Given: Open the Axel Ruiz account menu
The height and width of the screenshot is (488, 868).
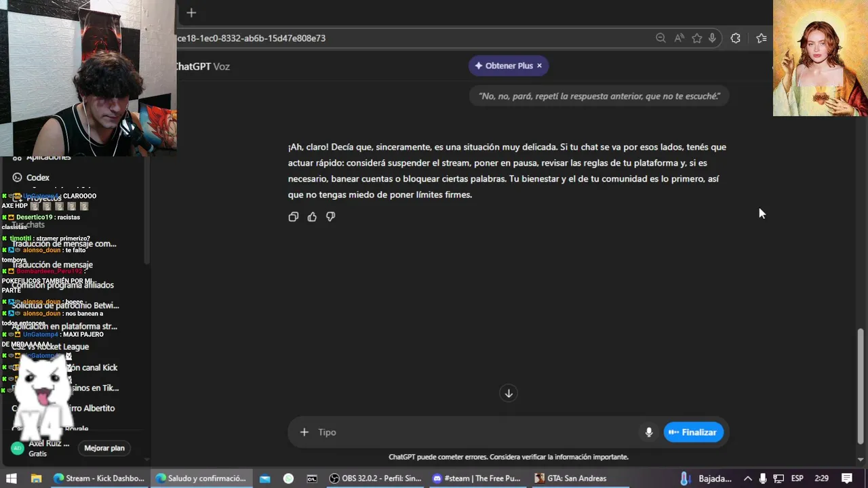Looking at the screenshot, I should pos(41,448).
